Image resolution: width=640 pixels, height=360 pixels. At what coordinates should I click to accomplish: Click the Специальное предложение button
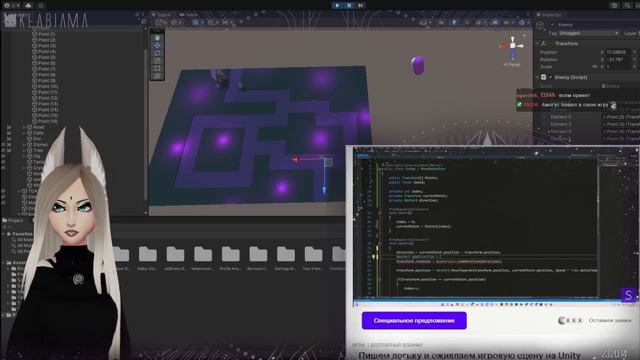click(414, 320)
